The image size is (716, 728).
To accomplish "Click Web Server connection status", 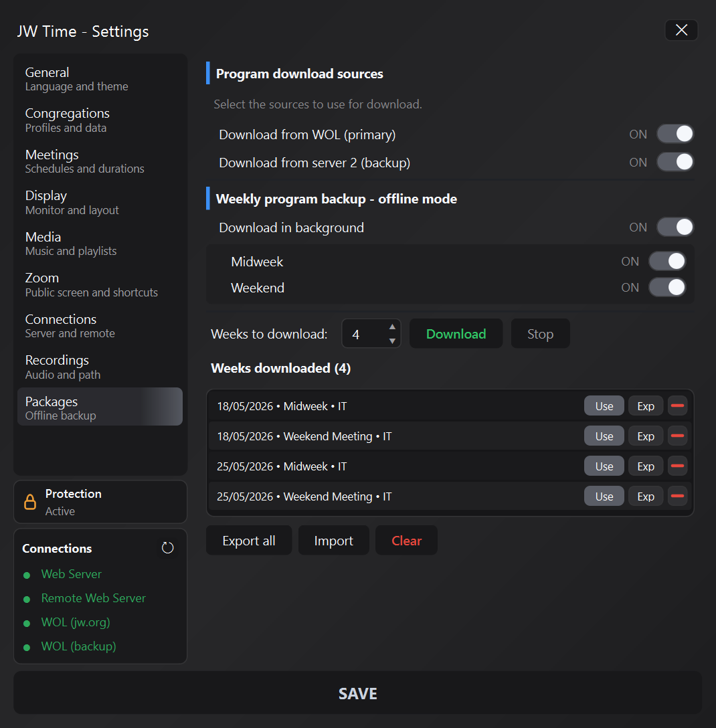I will click(x=71, y=574).
